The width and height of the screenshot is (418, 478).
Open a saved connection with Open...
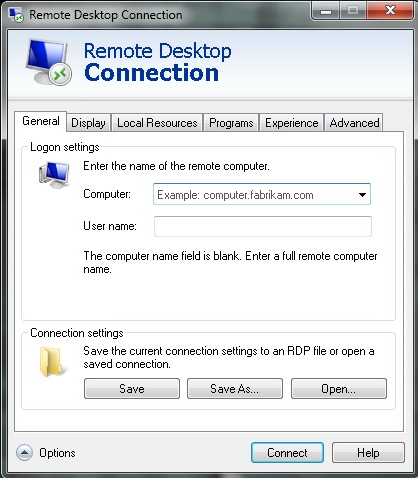pyautogui.click(x=339, y=389)
